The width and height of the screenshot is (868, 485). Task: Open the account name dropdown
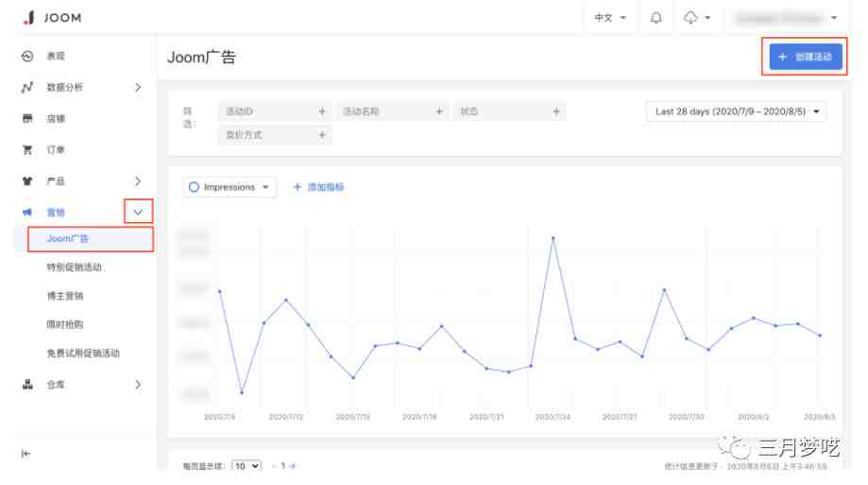click(x=786, y=18)
